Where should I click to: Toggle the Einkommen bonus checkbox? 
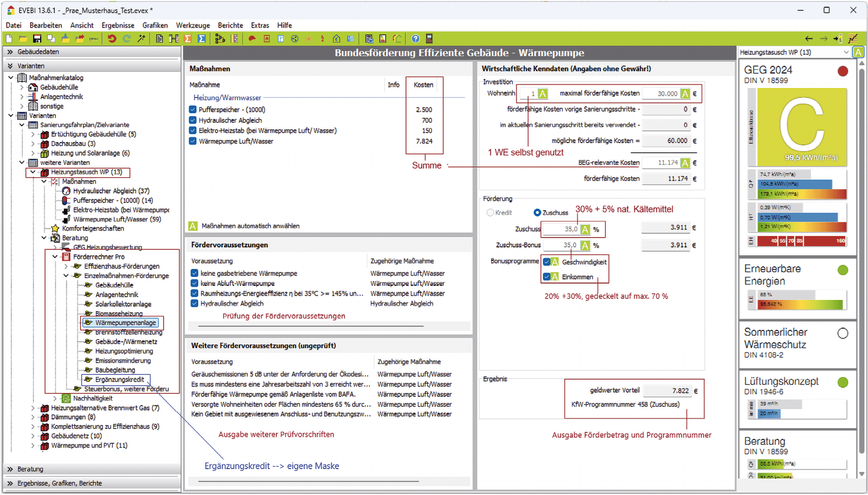pos(547,277)
